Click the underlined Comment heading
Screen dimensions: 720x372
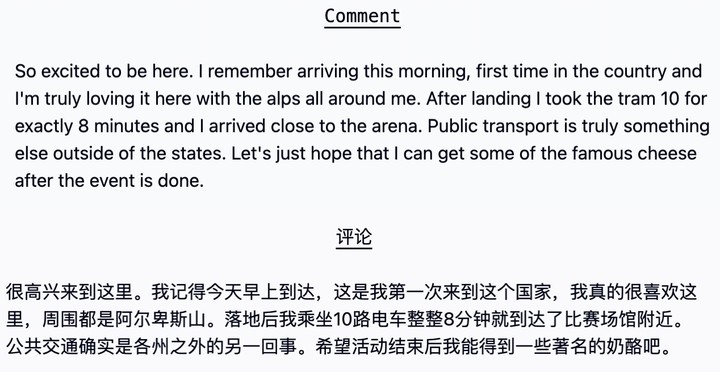tap(362, 17)
